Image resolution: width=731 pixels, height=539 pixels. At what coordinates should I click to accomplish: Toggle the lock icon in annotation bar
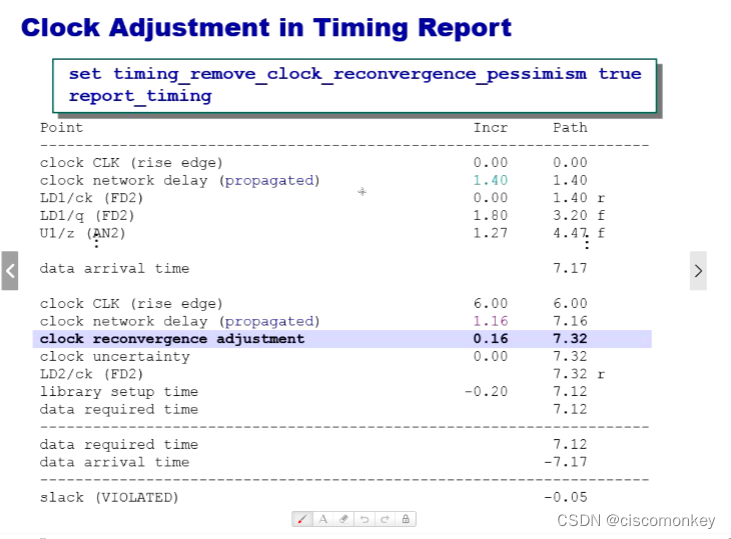click(x=406, y=519)
